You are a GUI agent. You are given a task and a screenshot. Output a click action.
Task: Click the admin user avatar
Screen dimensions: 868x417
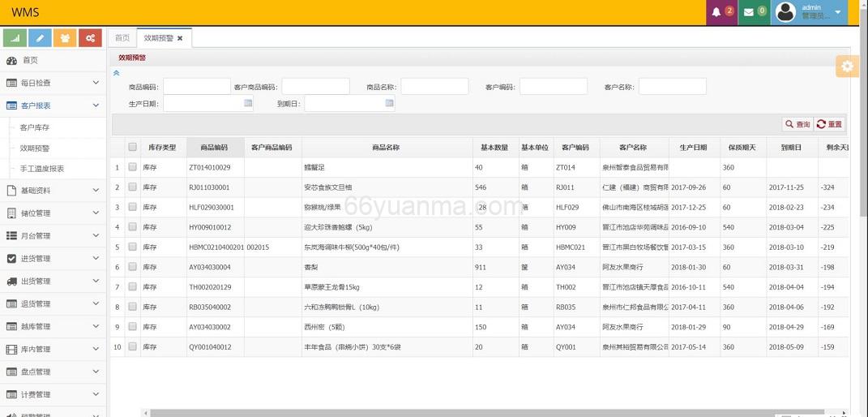click(x=785, y=12)
